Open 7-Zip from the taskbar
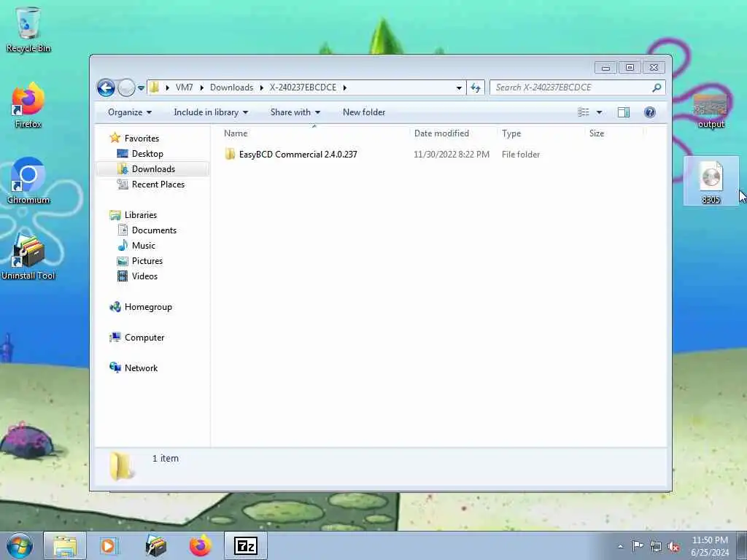Image resolution: width=747 pixels, height=560 pixels. coord(246,545)
